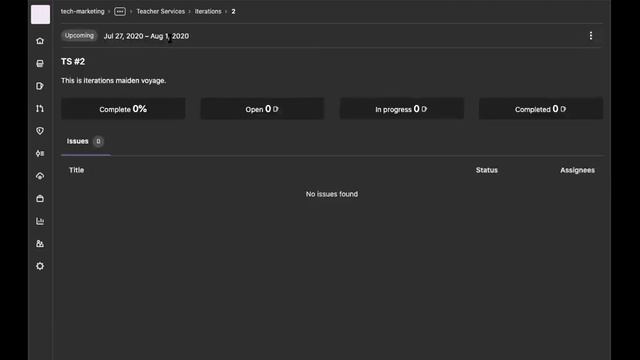Image resolution: width=640 pixels, height=360 pixels.
Task: Click the issue icon next to In progress 0
Action: tap(424, 109)
